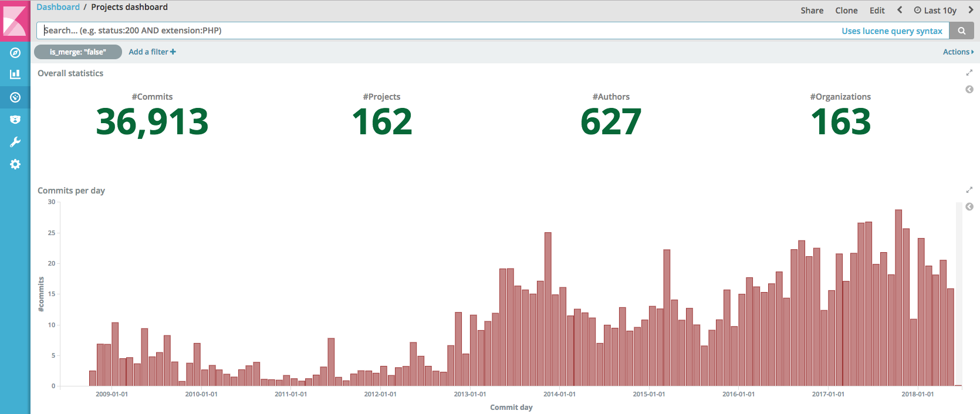This screenshot has height=414, width=980.
Task: Toggle the is_merge false filter pill
Action: pos(78,52)
